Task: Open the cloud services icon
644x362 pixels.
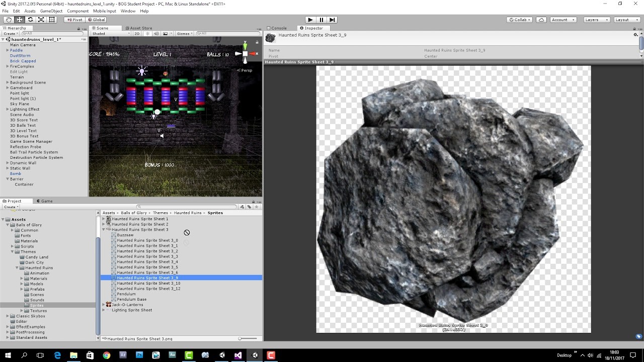Action: point(541,20)
